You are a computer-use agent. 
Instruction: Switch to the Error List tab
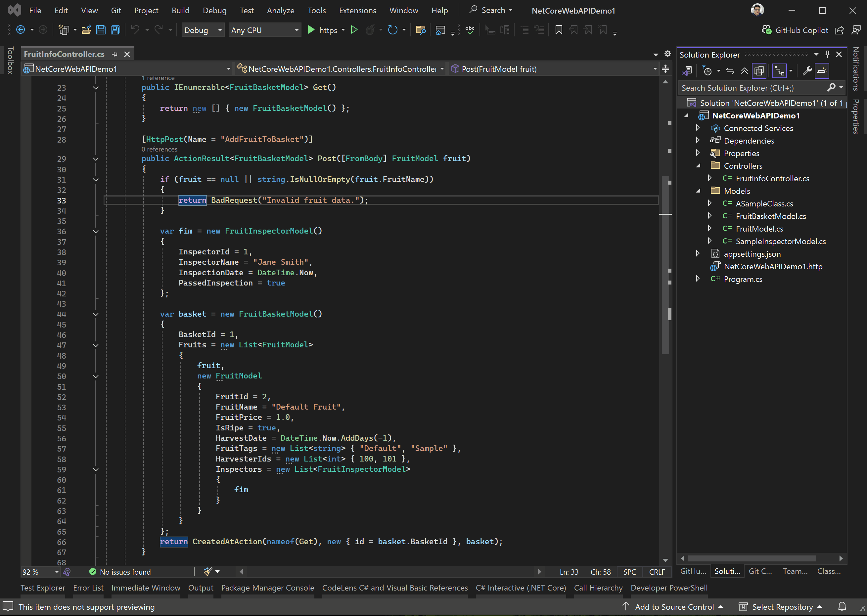coord(88,588)
